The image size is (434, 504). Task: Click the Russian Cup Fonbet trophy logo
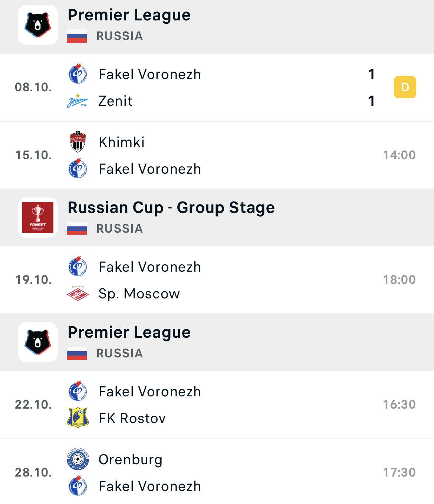pyautogui.click(x=38, y=217)
